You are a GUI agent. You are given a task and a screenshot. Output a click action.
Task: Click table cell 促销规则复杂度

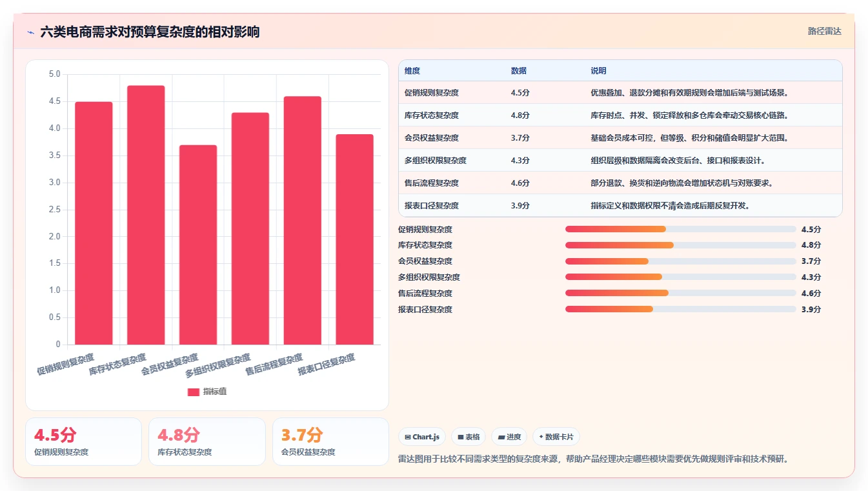432,93
